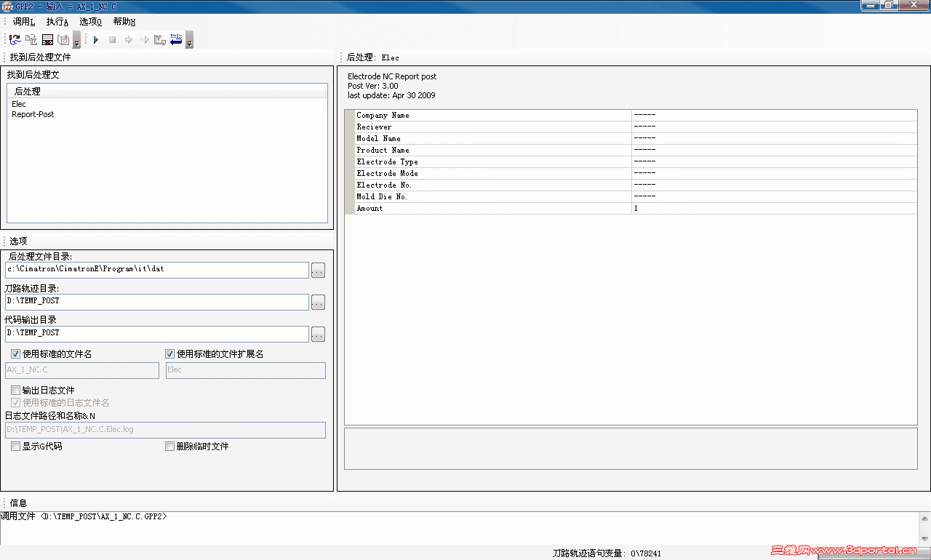Select the Elec post processor in the list
The width and height of the screenshot is (931, 560).
click(19, 104)
